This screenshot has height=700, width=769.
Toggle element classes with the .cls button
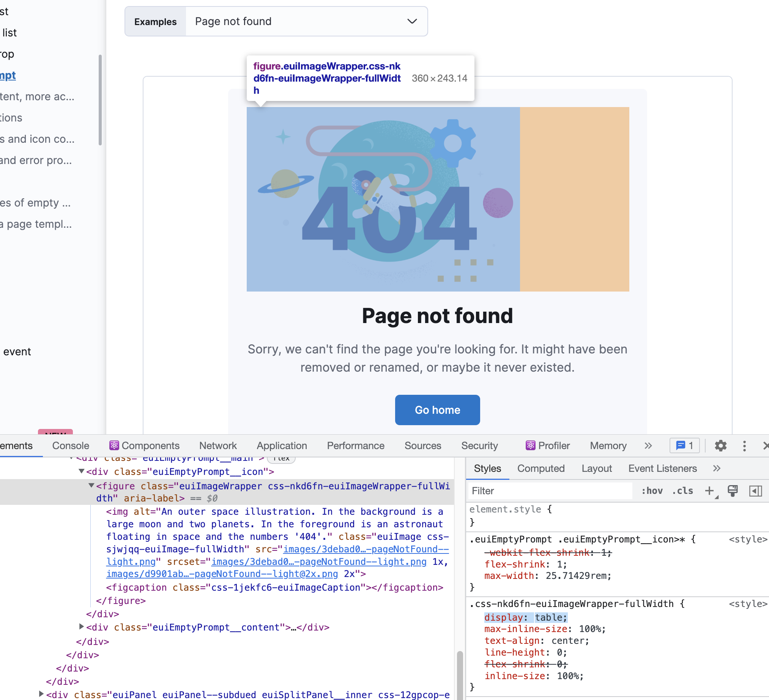point(682,491)
